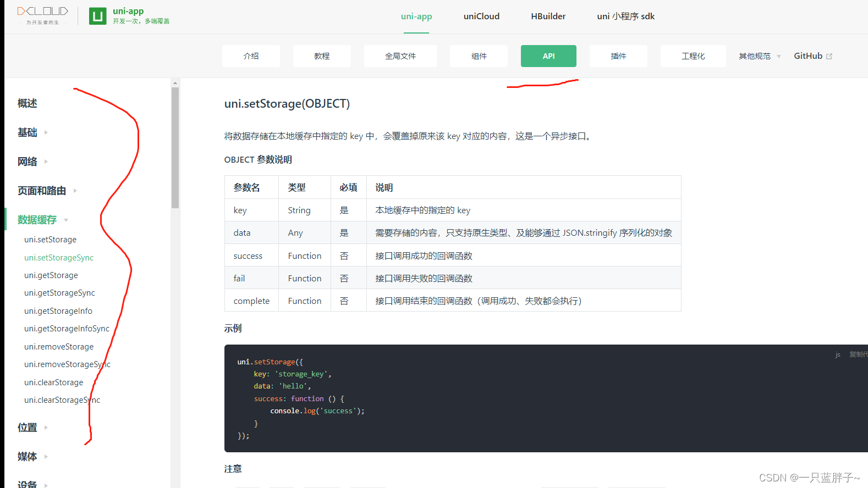Click 'storage_key' string in code sample
This screenshot has height=488, width=868.
coord(301,374)
